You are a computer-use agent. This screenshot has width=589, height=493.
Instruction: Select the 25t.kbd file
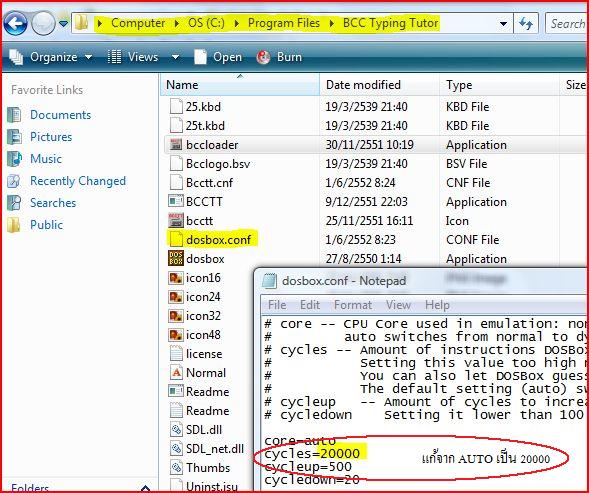(197, 126)
